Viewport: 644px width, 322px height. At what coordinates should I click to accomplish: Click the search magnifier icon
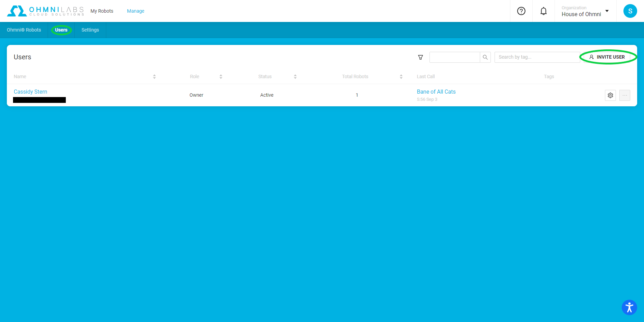(485, 57)
